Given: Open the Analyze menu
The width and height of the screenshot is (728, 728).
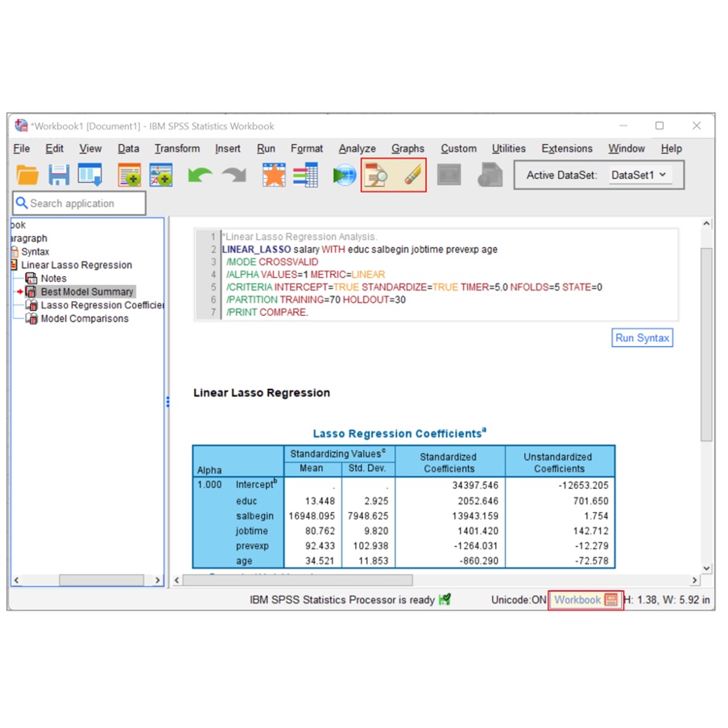Looking at the screenshot, I should (x=357, y=148).
